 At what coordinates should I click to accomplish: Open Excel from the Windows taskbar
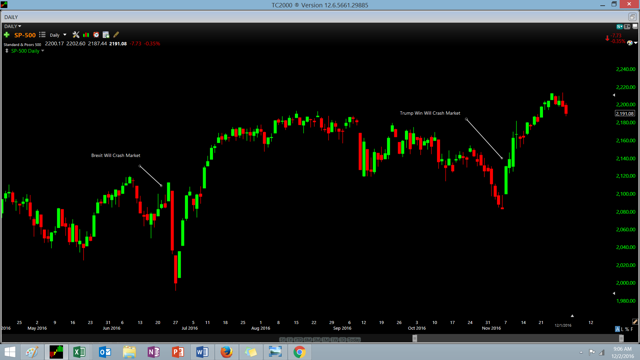80,352
